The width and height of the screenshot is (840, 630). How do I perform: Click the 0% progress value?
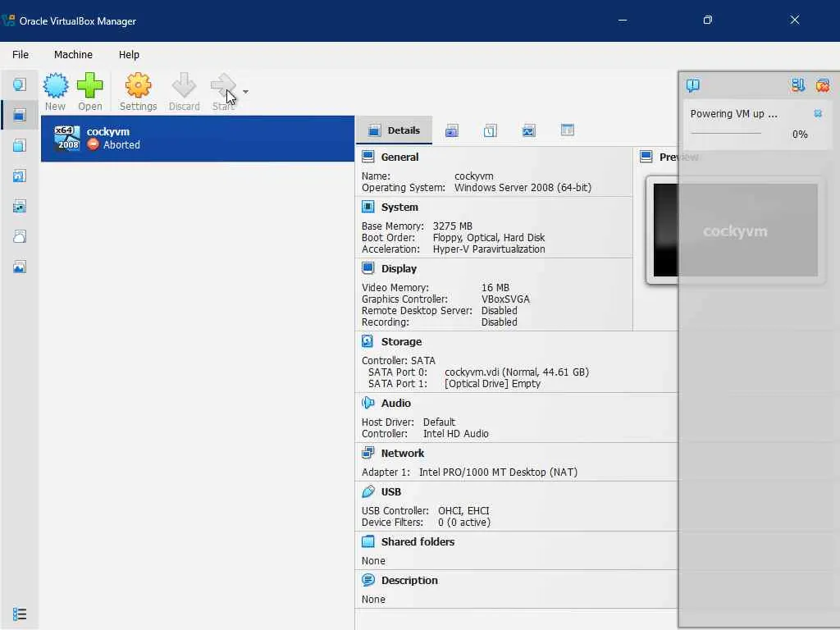pos(800,134)
